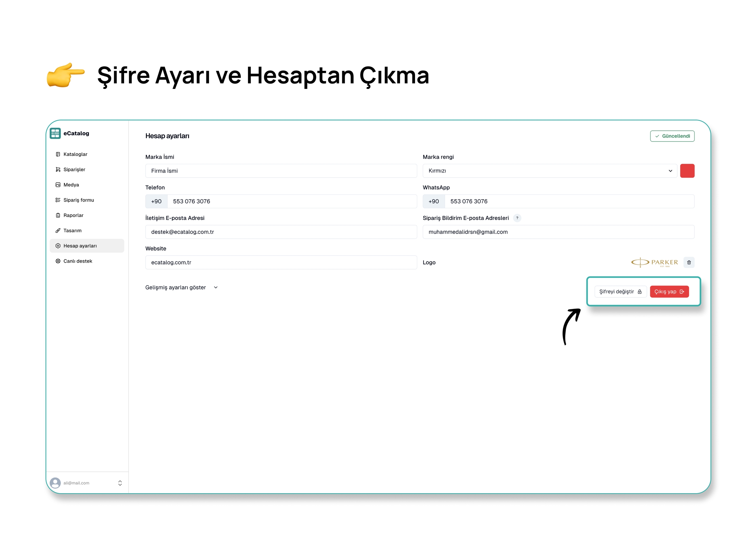The height and width of the screenshot is (548, 756).
Task: Click the Website input field
Action: (282, 263)
